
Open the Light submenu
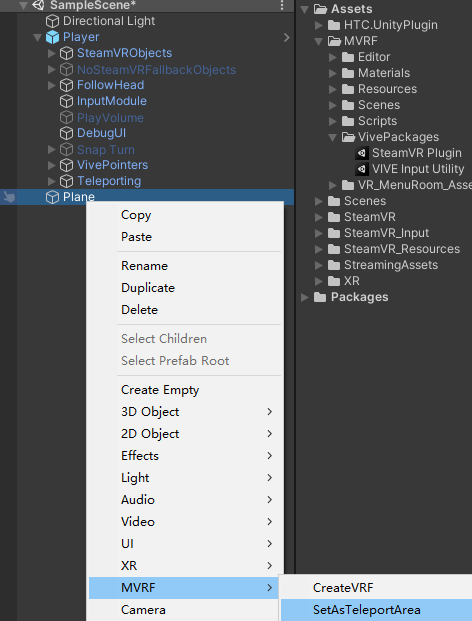point(186,478)
